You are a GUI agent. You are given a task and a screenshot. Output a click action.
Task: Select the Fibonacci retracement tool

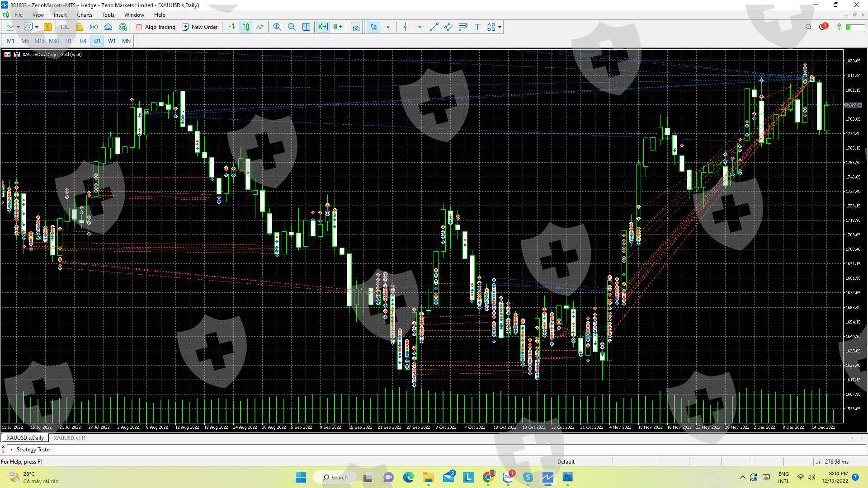463,27
